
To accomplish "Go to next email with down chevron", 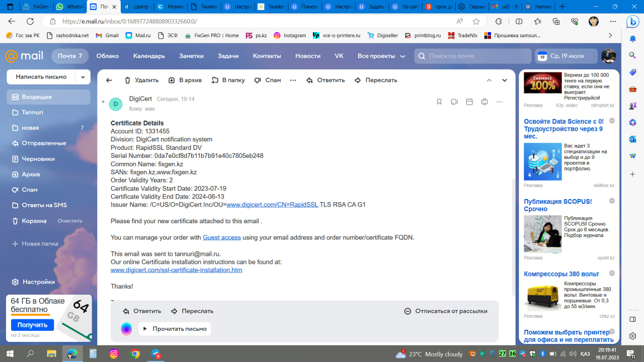I will 505,80.
